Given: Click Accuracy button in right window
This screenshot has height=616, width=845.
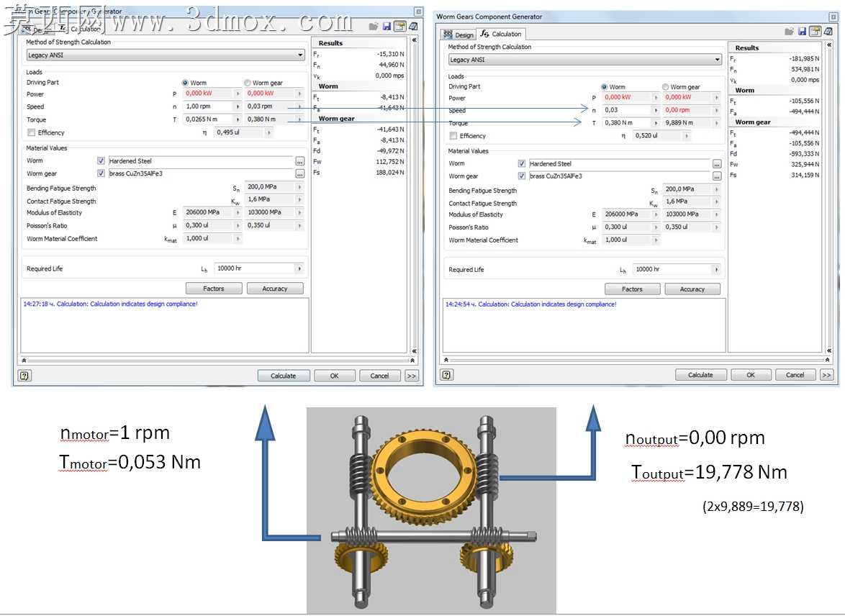Looking at the screenshot, I should [692, 289].
